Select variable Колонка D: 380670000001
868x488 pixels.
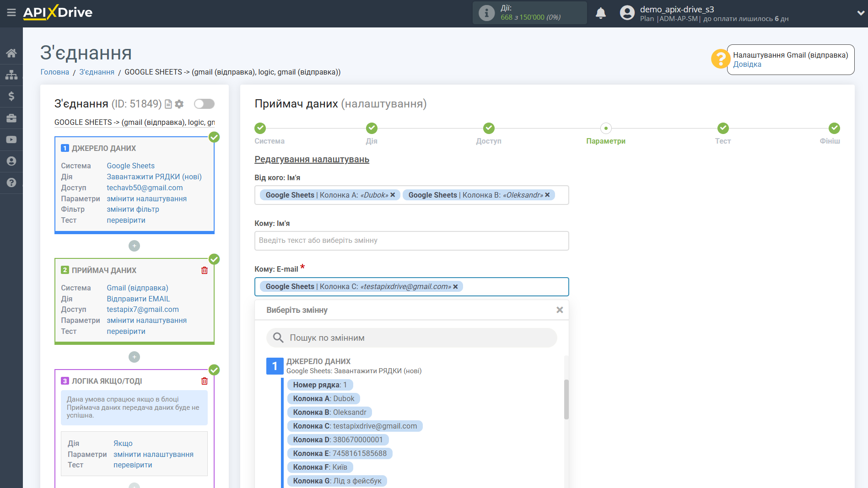338,440
